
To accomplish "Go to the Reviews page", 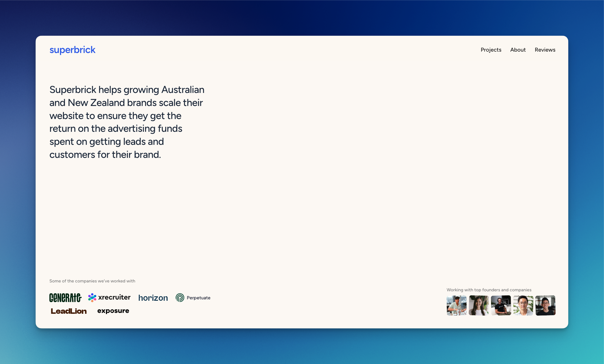I will pyautogui.click(x=545, y=50).
